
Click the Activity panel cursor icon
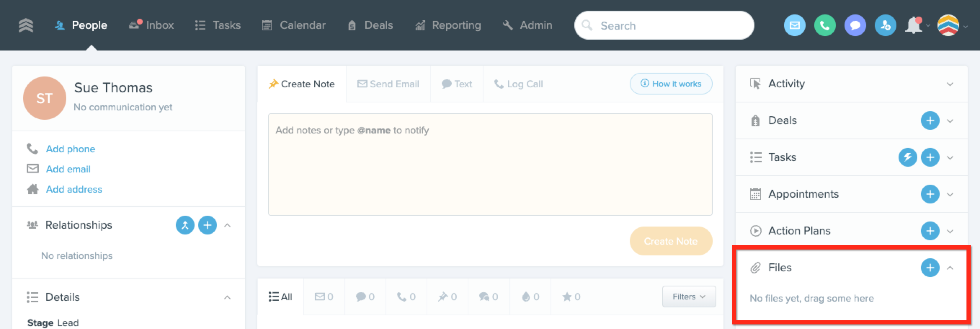point(755,84)
